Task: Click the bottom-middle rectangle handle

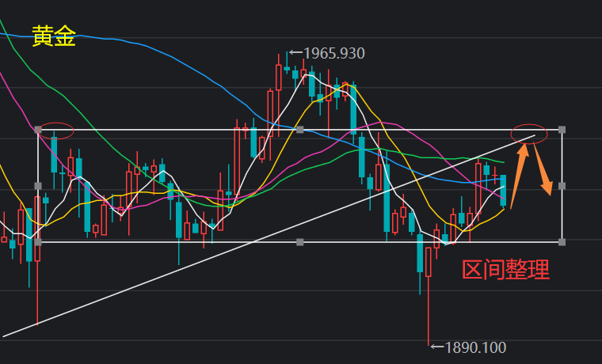Action: (x=300, y=241)
